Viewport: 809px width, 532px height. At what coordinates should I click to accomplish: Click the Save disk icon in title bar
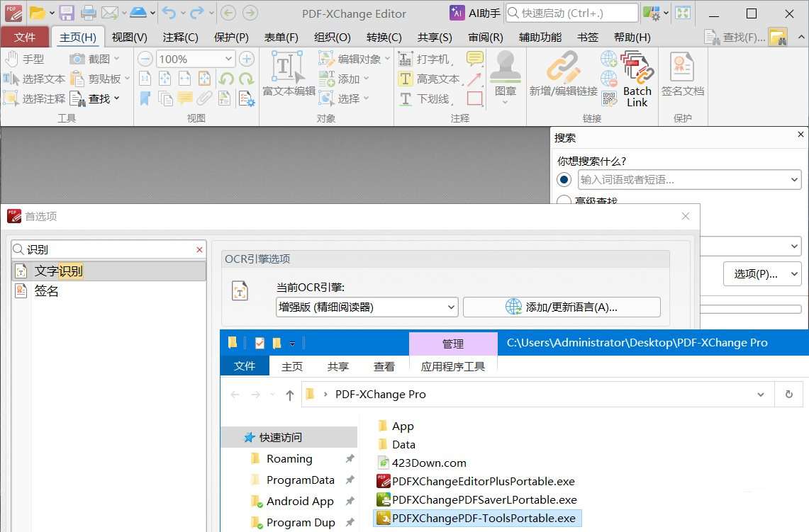[x=67, y=13]
